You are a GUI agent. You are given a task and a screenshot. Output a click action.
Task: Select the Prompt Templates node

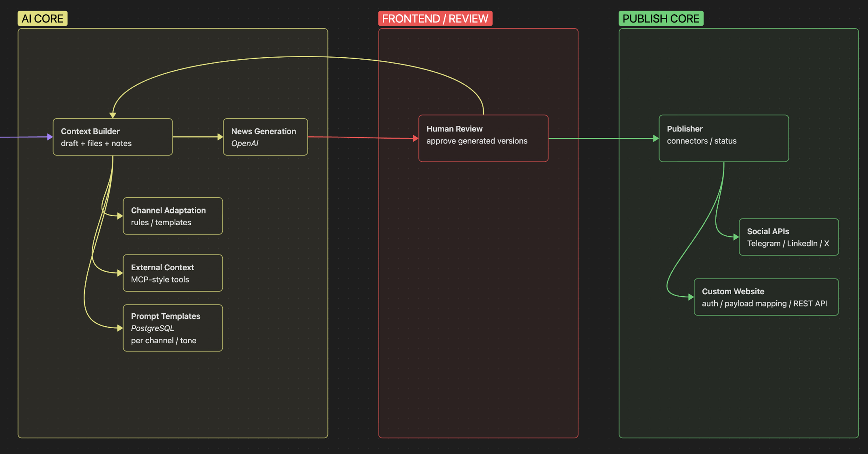click(x=173, y=328)
